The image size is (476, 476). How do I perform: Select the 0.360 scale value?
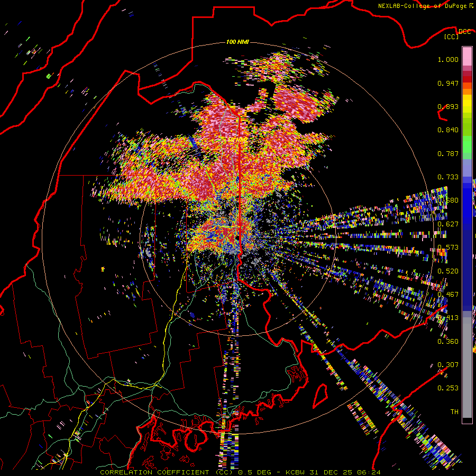[x=448, y=342]
